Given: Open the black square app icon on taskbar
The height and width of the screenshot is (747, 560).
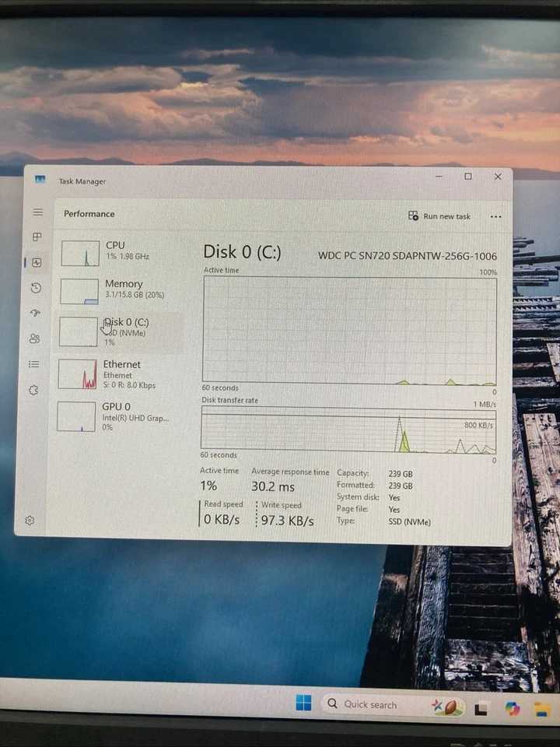Looking at the screenshot, I should pyautogui.click(x=481, y=709).
